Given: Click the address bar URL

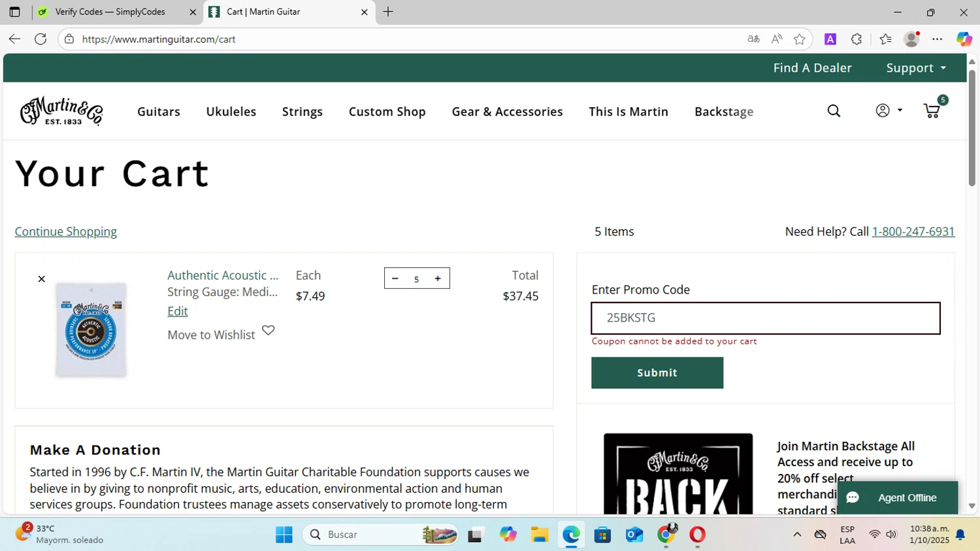Looking at the screenshot, I should (159, 39).
